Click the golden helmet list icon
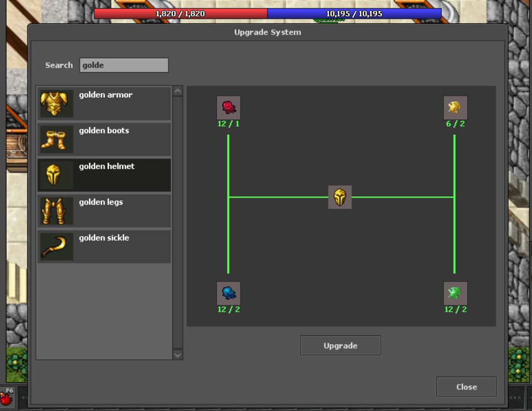This screenshot has width=532, height=411. (56, 175)
